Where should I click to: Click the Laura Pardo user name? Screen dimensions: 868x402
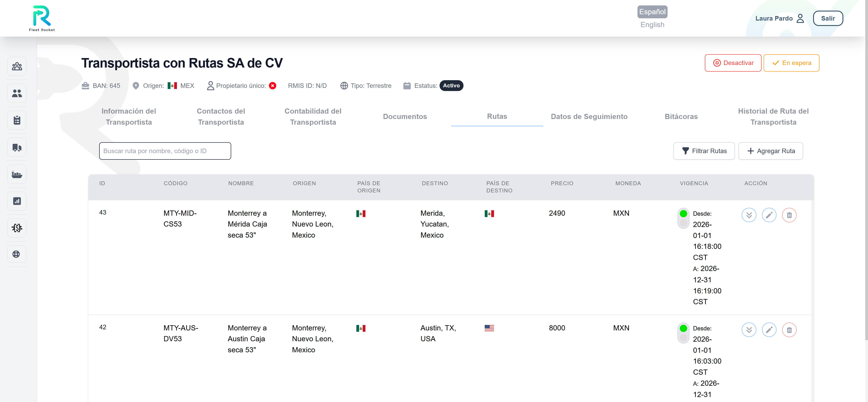pyautogui.click(x=774, y=19)
